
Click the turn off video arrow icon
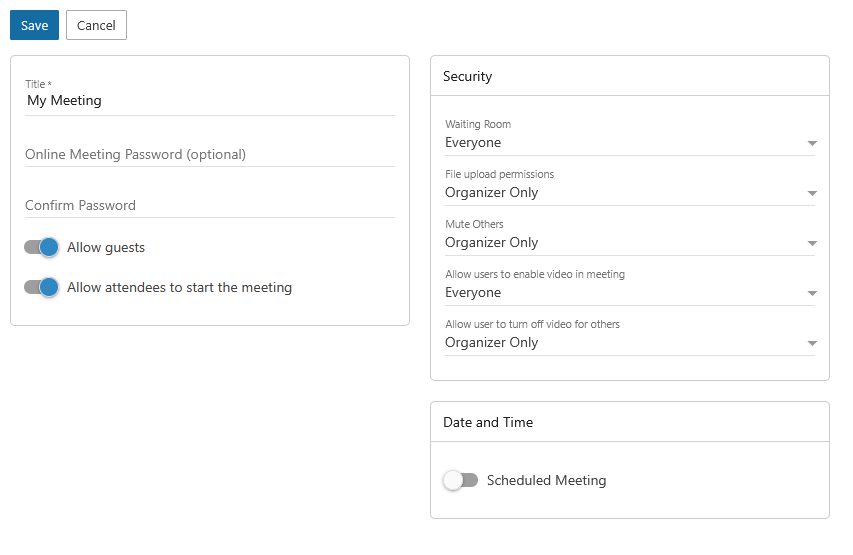(x=812, y=344)
